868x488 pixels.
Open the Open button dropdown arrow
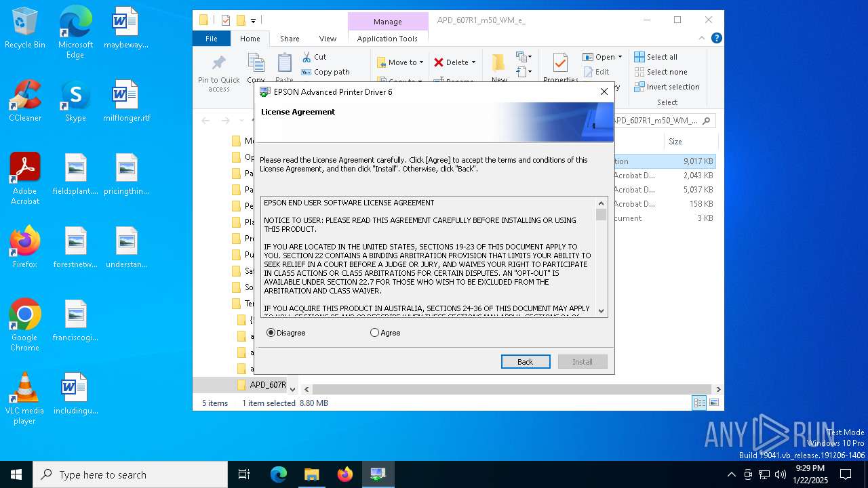pyautogui.click(x=620, y=57)
